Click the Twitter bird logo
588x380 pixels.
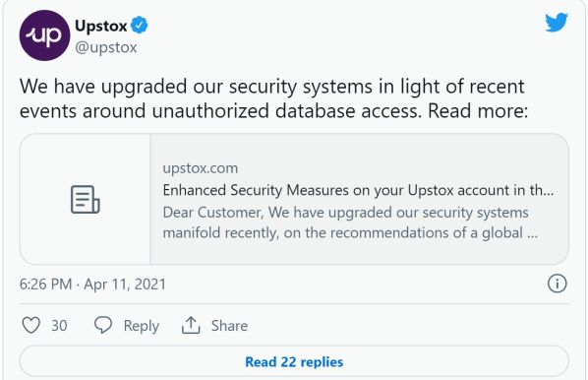click(557, 23)
